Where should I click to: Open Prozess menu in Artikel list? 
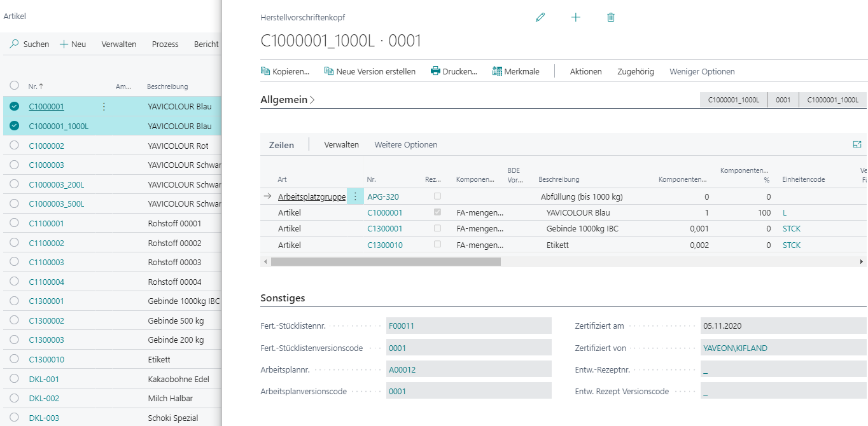(165, 44)
